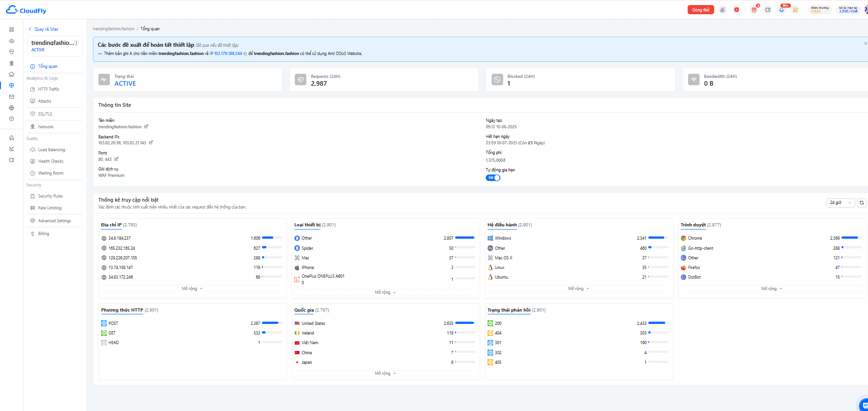
Task: Open the site options three-dot menu
Action: 76,43
